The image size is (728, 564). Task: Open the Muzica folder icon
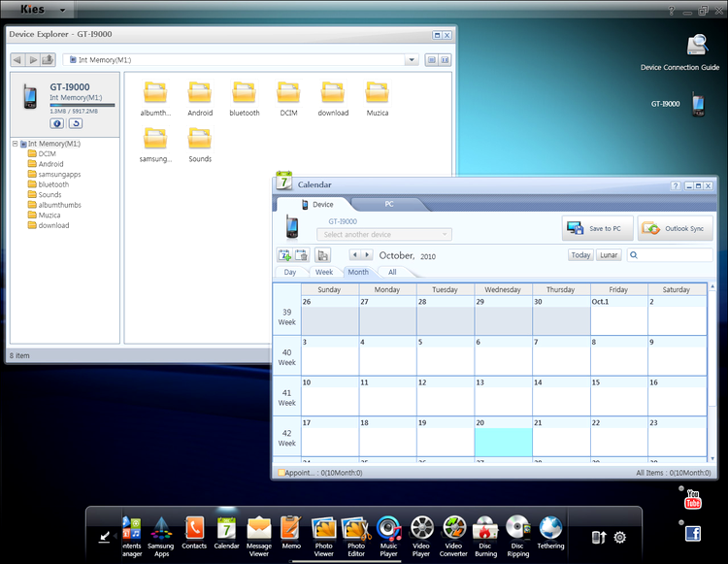pyautogui.click(x=378, y=99)
